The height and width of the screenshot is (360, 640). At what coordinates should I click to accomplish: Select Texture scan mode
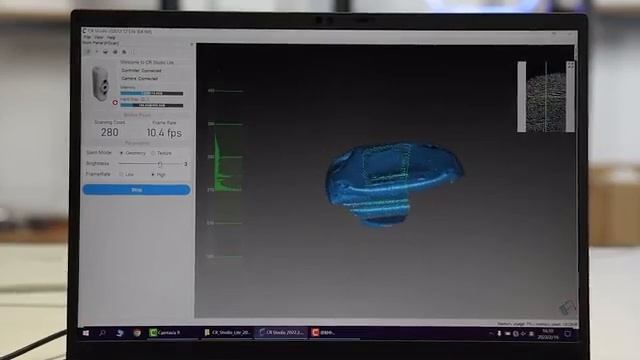point(162,153)
